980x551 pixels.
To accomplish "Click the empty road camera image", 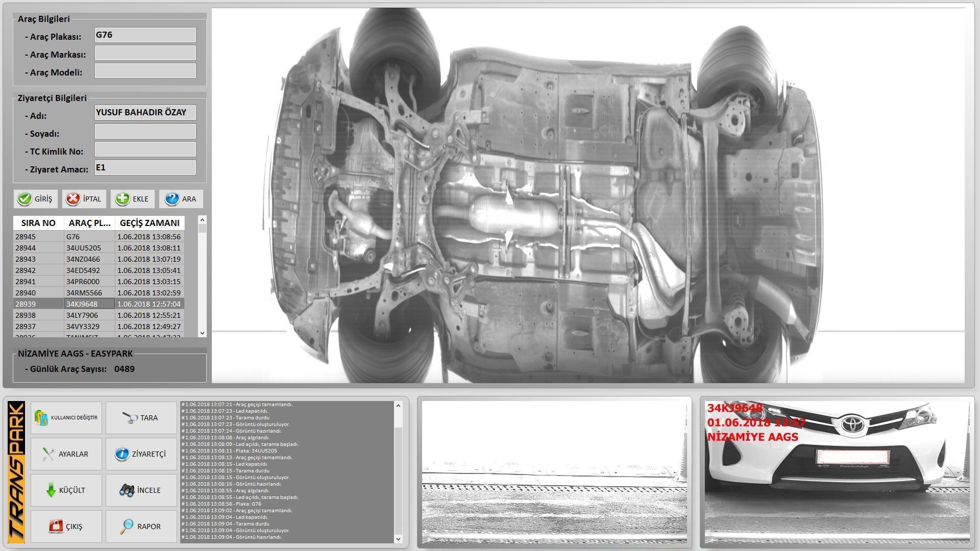I will 554,472.
